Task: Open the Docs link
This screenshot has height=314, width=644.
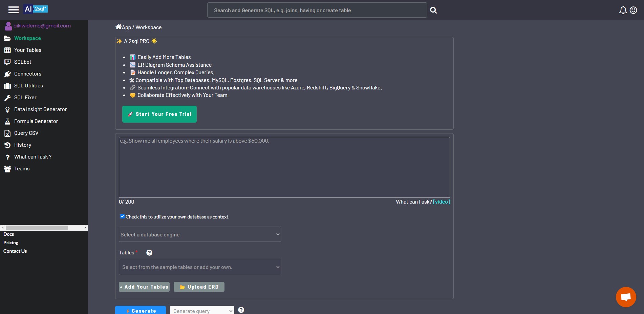Action: [x=9, y=234]
